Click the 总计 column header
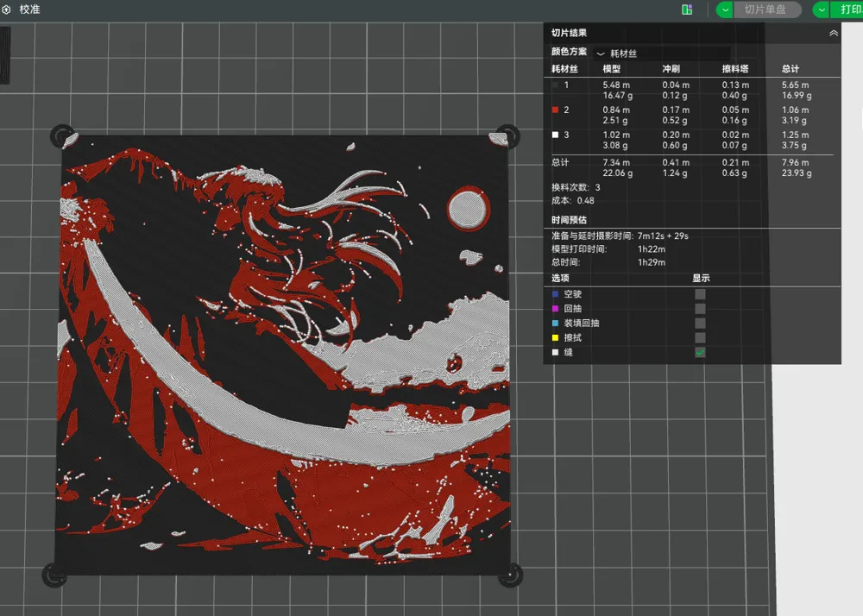The image size is (863, 616). 791,69
